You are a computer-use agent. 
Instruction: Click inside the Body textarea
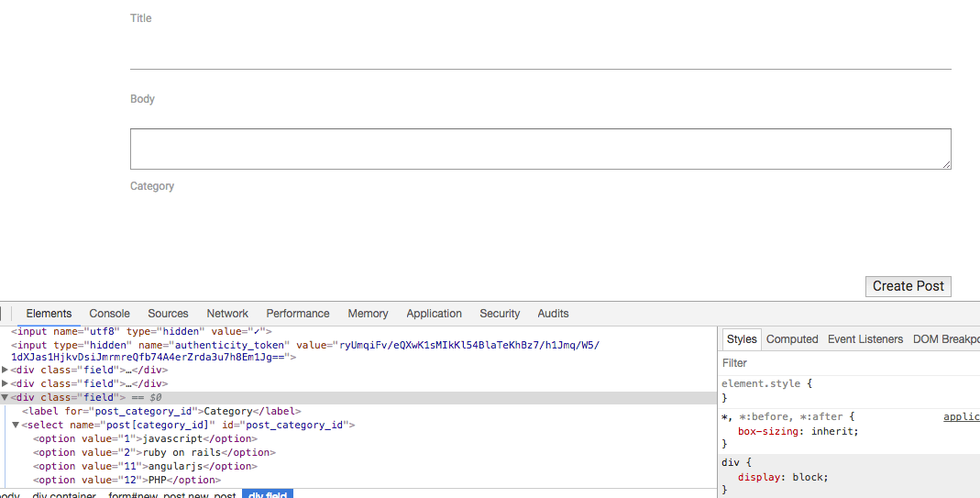tap(541, 149)
